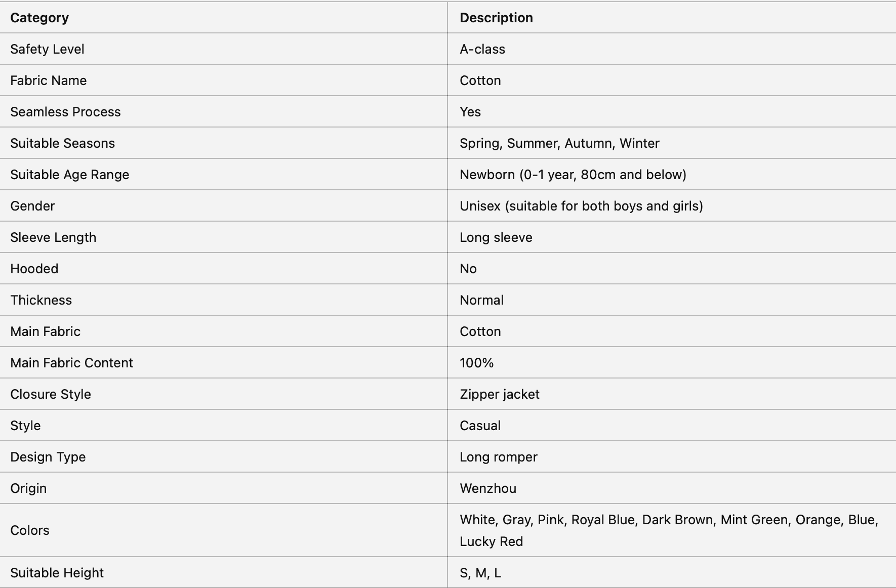This screenshot has width=896, height=588.
Task: Select the Sleeve Length row label
Action: (x=53, y=237)
